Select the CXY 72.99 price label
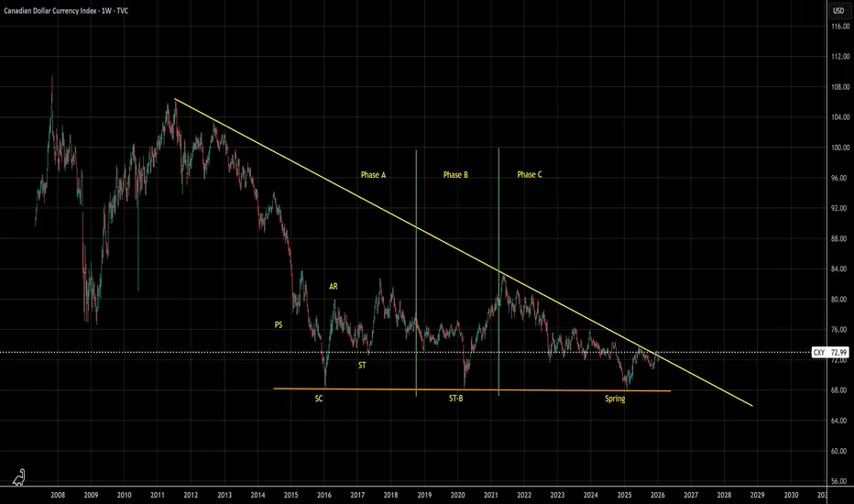 [830, 353]
